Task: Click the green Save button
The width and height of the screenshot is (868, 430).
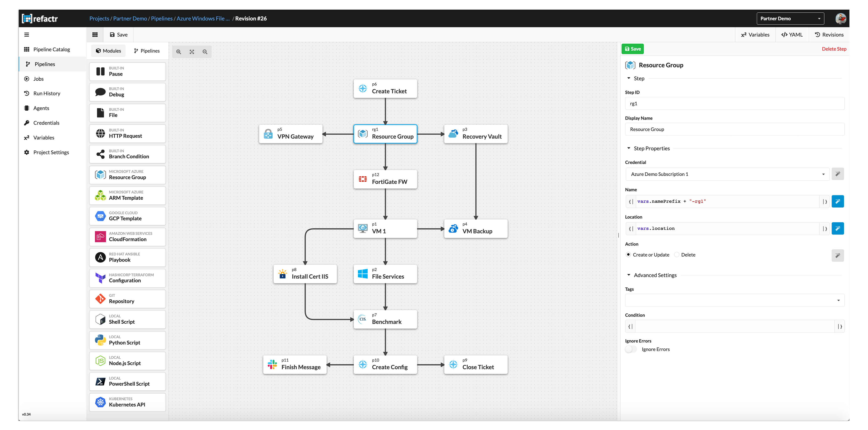Action: tap(632, 49)
